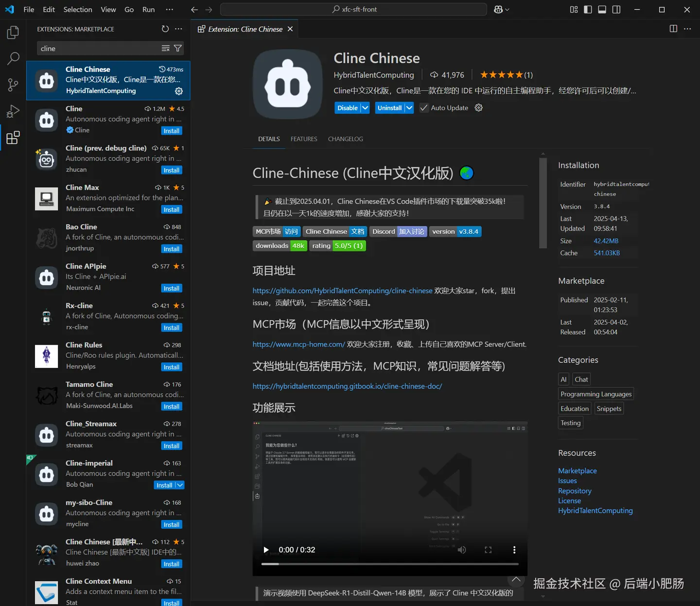Toggle the Auto Update checkbox
This screenshot has width=700, height=606.
click(x=424, y=108)
